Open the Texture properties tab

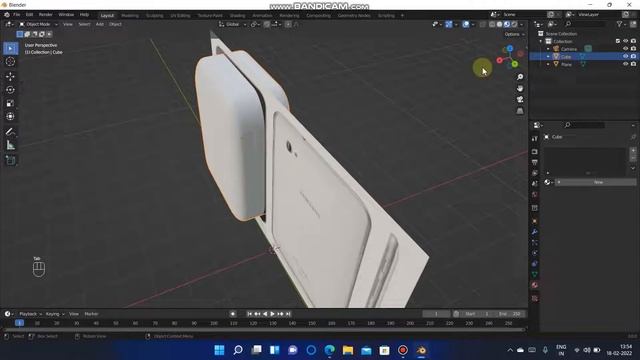(535, 298)
